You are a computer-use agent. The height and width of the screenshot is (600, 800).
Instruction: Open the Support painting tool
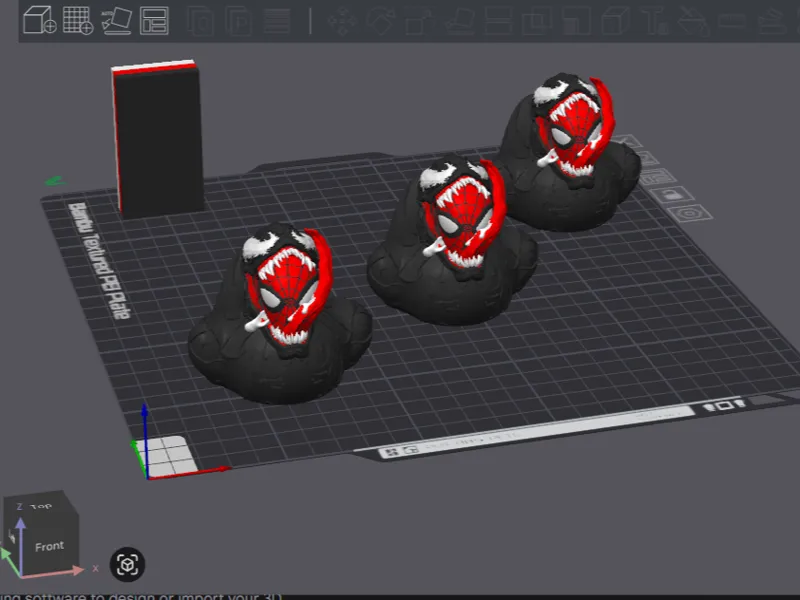[x=576, y=21]
